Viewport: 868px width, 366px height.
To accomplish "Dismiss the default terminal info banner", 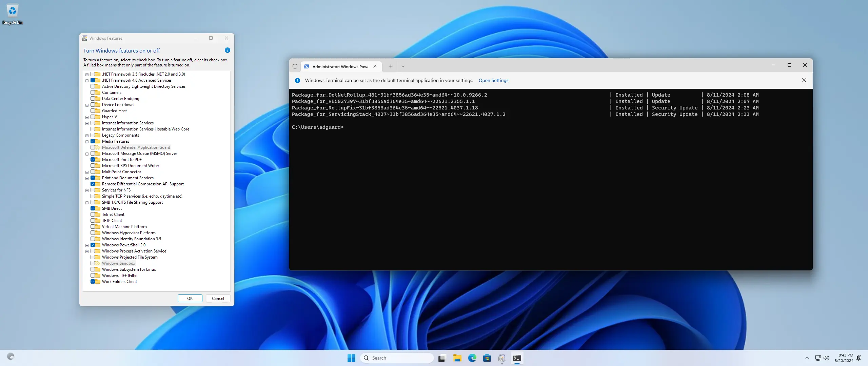I will 804,80.
